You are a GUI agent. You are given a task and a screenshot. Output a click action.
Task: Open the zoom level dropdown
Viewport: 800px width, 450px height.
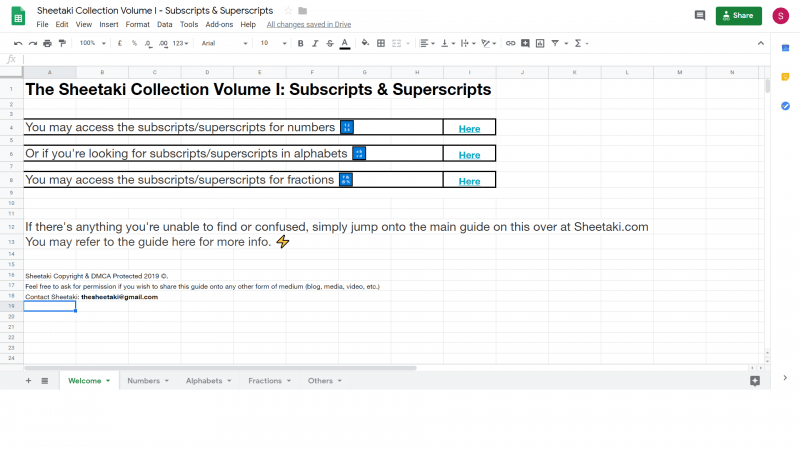click(92, 43)
